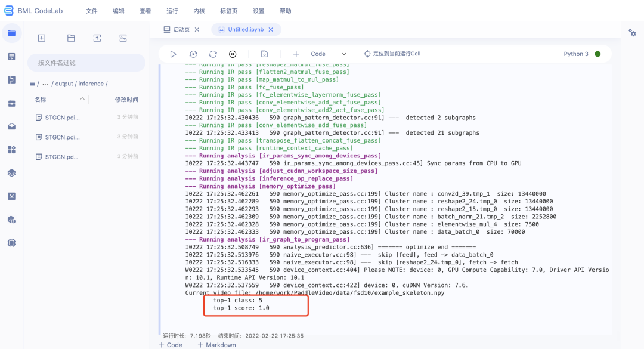Navigate to inference in breadcrumb
644x349 pixels.
(91, 84)
